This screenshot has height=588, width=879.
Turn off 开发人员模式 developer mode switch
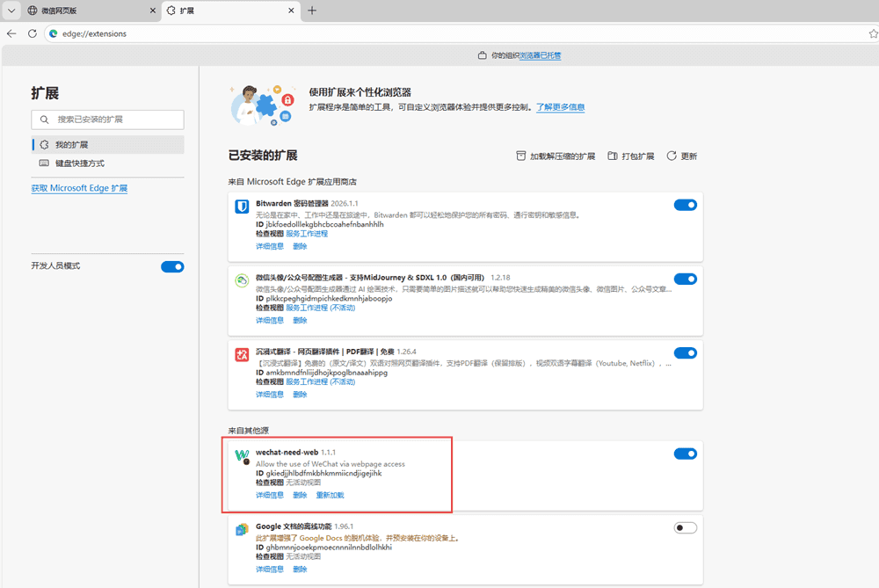point(172,266)
